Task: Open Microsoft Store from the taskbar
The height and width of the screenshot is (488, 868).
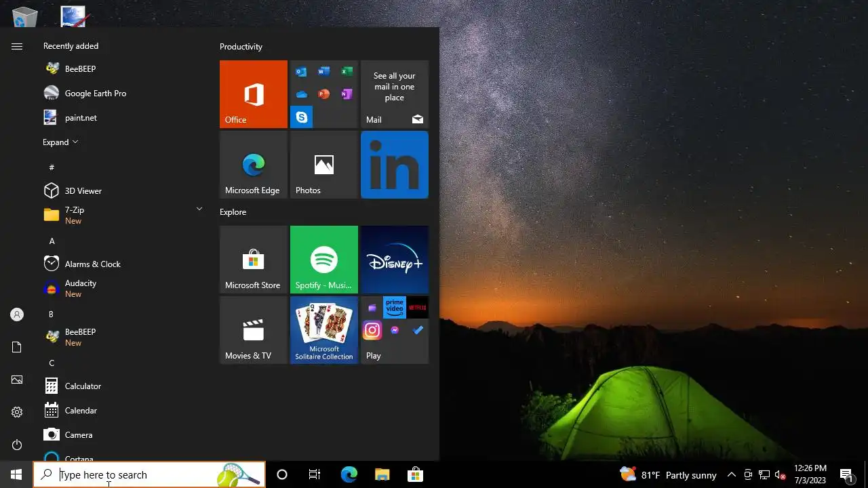Action: coord(415,474)
